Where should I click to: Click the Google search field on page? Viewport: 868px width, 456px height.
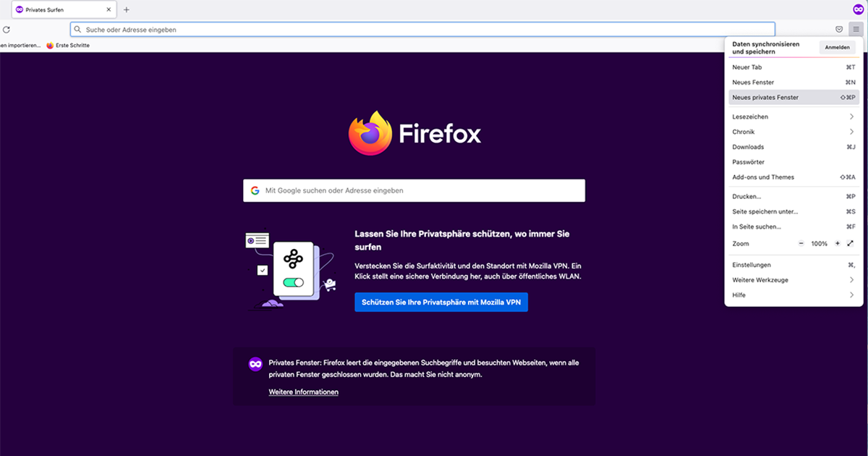414,190
